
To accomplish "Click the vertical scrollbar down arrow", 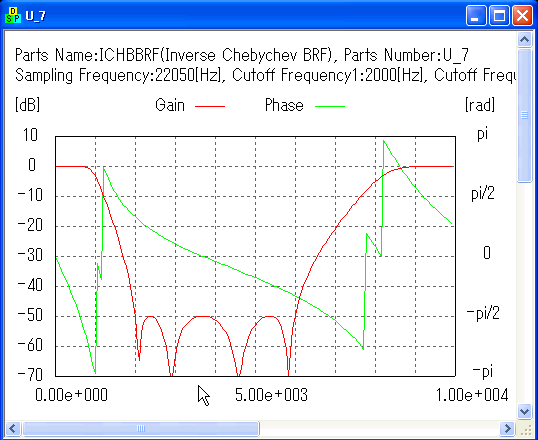I will (x=524, y=411).
